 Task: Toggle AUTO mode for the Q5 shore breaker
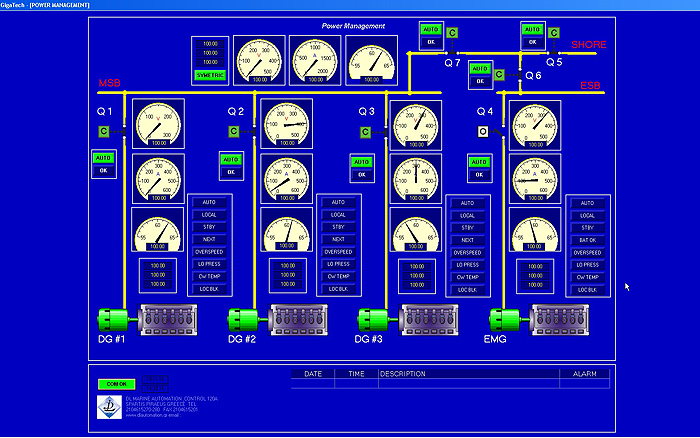pyautogui.click(x=531, y=29)
